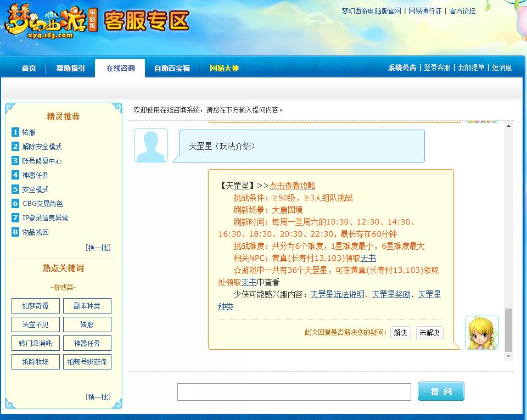Open 天罡星奖励 link

click(x=391, y=294)
